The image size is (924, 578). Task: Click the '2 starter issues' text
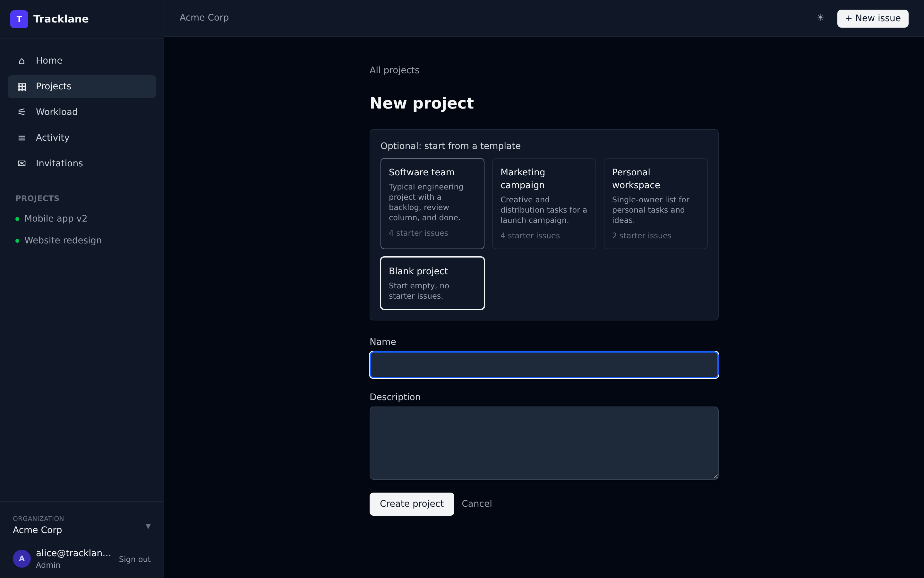(x=641, y=236)
